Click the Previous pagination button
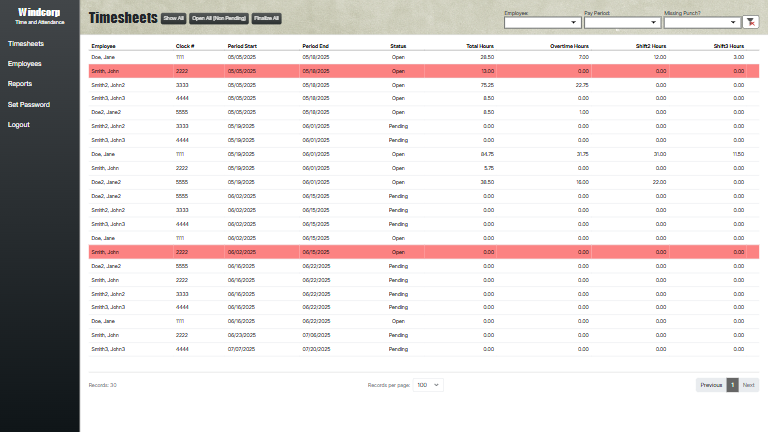 point(711,385)
